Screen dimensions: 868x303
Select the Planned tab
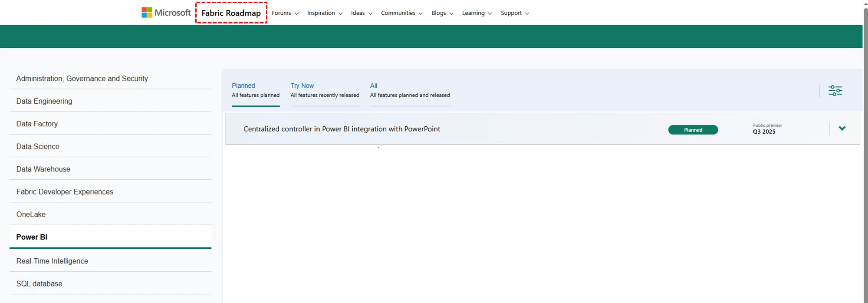[x=255, y=90]
